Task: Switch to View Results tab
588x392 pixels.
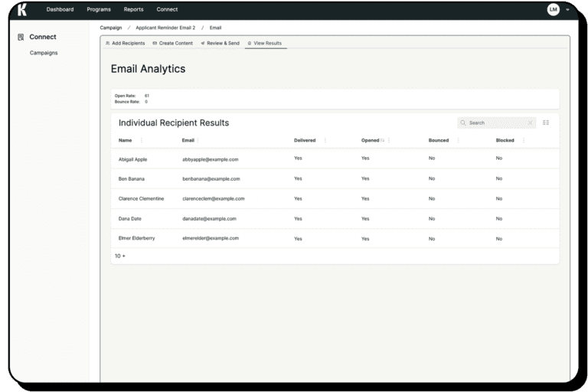Action: click(265, 43)
